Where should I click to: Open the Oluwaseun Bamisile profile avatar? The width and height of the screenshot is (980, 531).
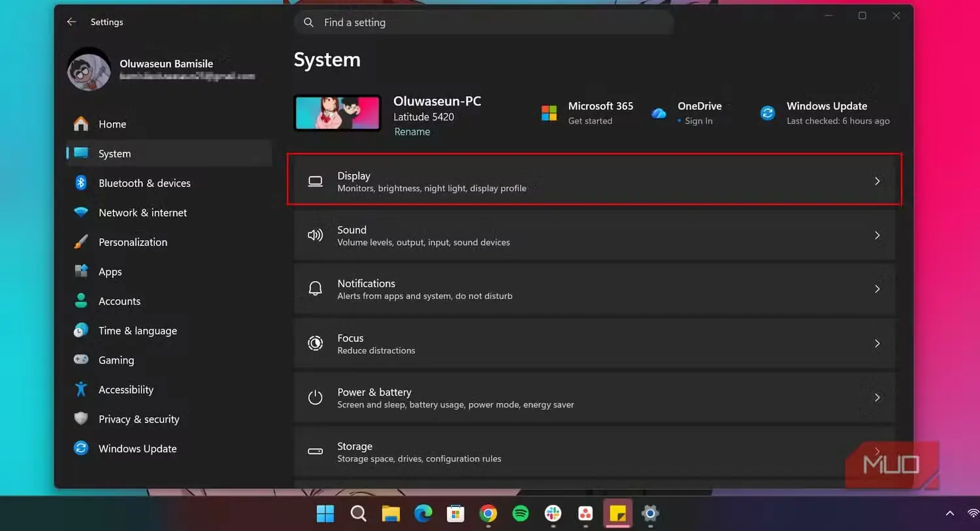89,69
